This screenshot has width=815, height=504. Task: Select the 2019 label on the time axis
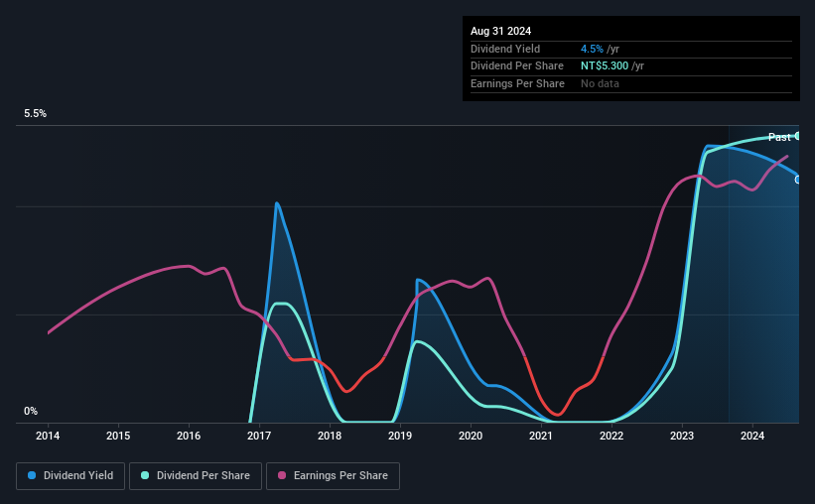point(400,436)
